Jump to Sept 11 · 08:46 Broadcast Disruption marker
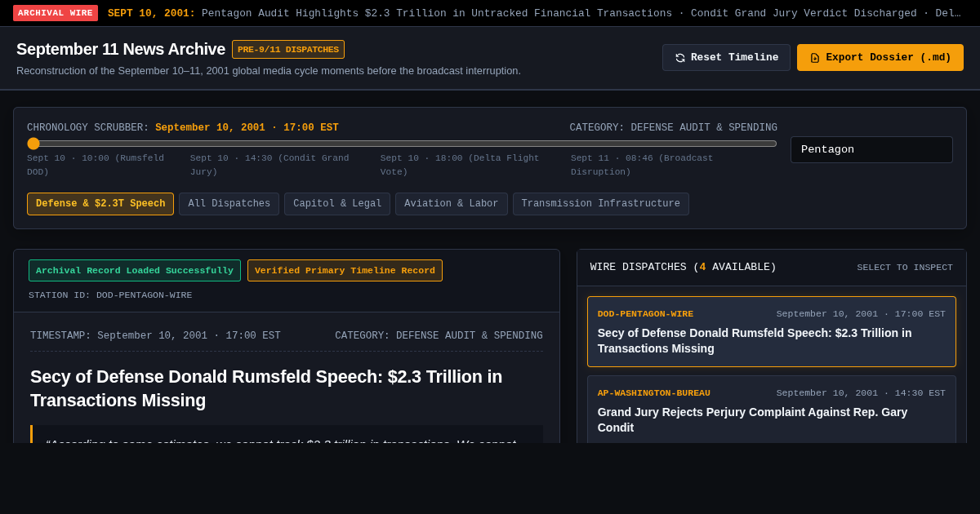The width and height of the screenshot is (980, 514). pyautogui.click(x=642, y=165)
